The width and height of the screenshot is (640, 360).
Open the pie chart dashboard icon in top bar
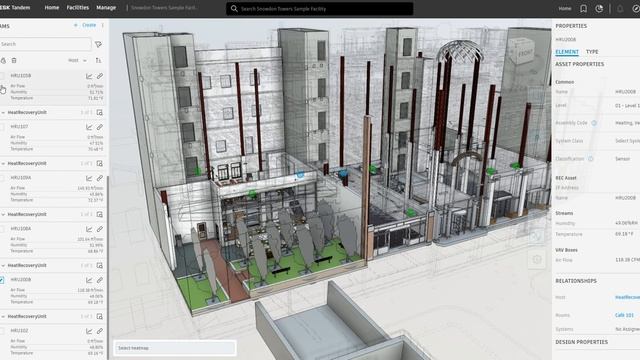click(x=599, y=9)
